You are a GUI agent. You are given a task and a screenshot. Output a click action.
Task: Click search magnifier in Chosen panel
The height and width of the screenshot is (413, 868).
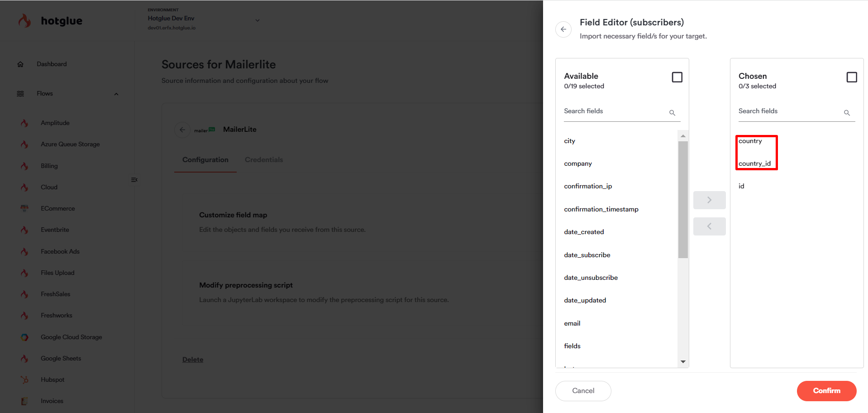click(x=847, y=113)
